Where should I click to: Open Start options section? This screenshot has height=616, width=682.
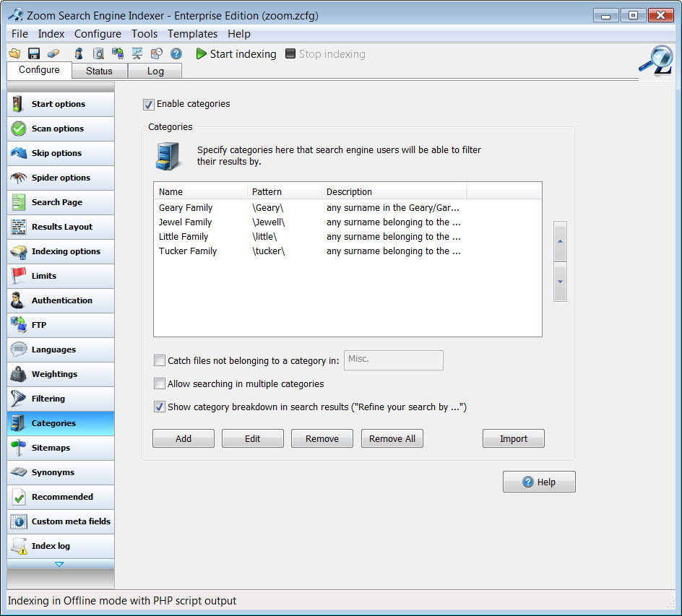[x=61, y=104]
